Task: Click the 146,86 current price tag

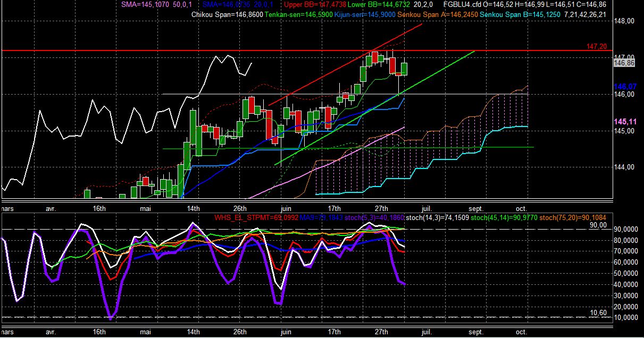Action: point(625,63)
